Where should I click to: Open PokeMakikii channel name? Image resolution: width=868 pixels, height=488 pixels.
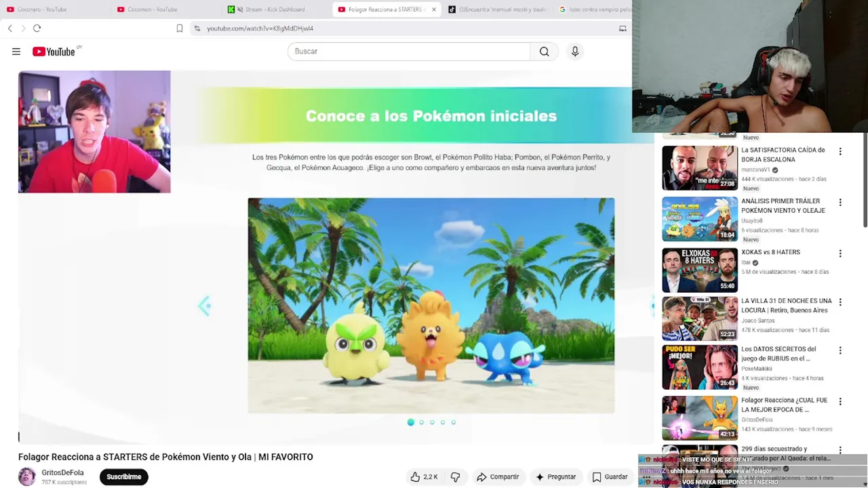[757, 369]
